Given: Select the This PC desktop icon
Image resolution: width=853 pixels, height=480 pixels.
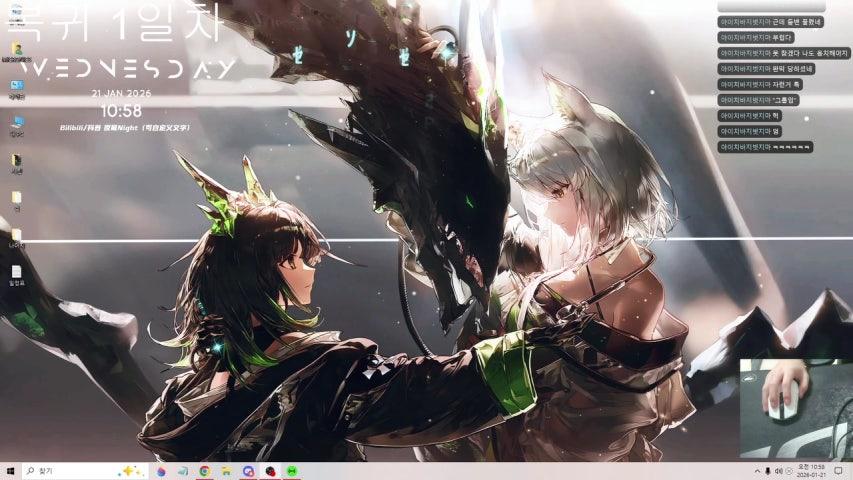Looking at the screenshot, I should (x=17, y=124).
